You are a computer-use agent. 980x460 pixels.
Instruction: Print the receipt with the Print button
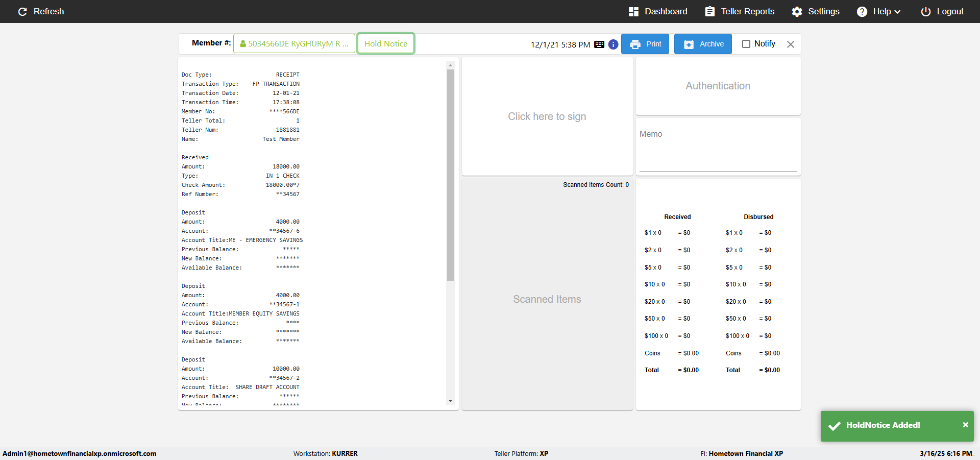[645, 44]
